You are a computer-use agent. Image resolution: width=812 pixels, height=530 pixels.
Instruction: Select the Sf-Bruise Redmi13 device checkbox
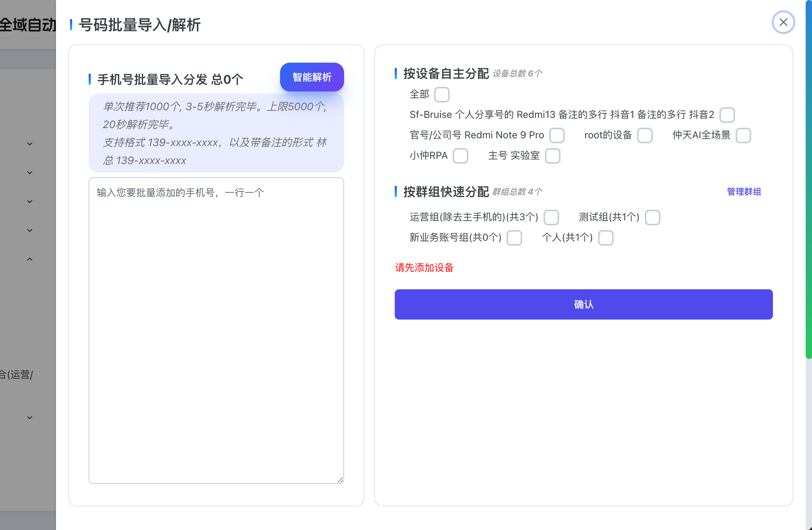point(727,115)
